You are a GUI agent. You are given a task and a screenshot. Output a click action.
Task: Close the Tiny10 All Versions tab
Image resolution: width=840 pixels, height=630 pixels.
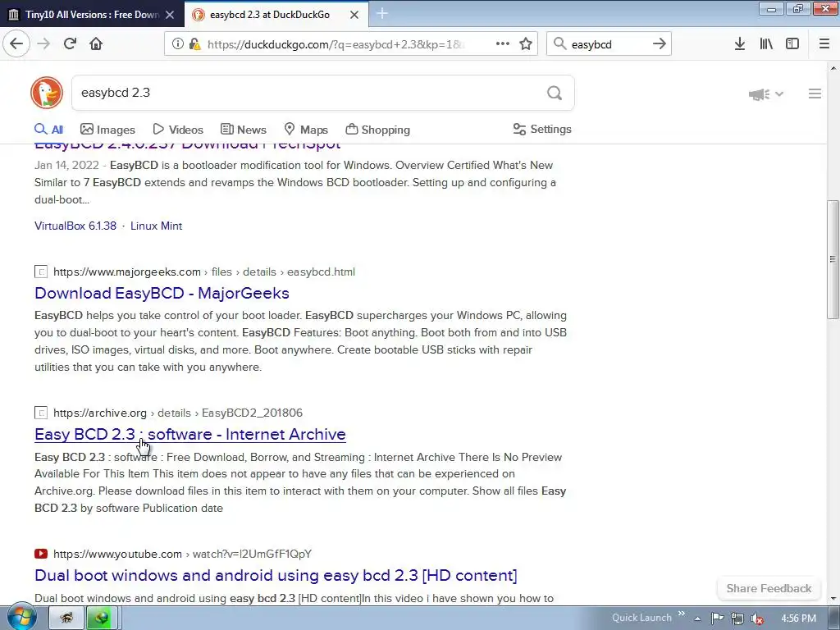170,15
